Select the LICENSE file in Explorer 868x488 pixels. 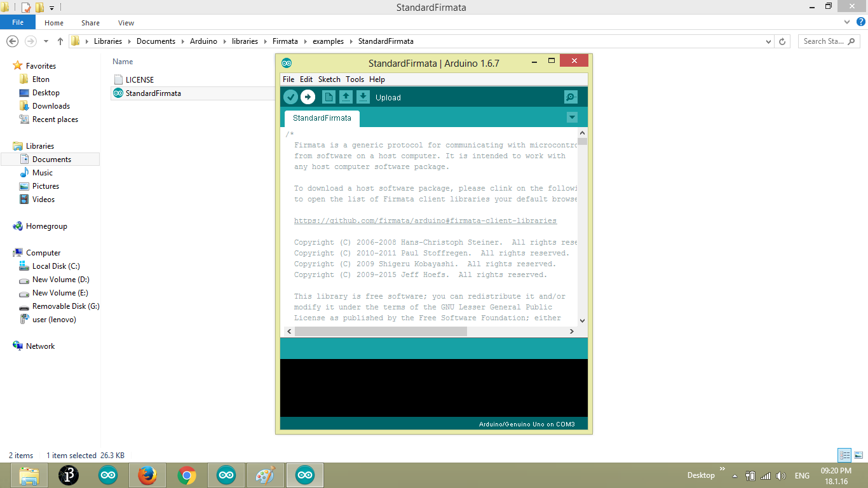tap(140, 80)
